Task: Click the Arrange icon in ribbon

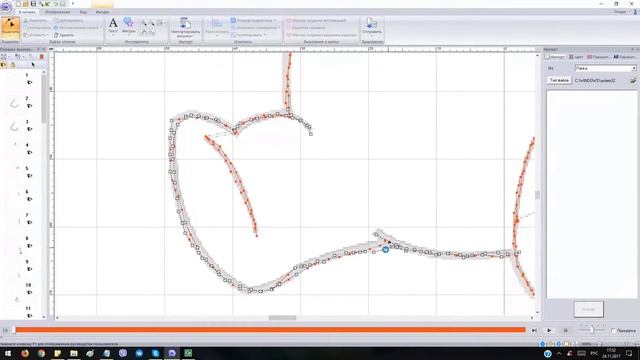Action: (217, 24)
